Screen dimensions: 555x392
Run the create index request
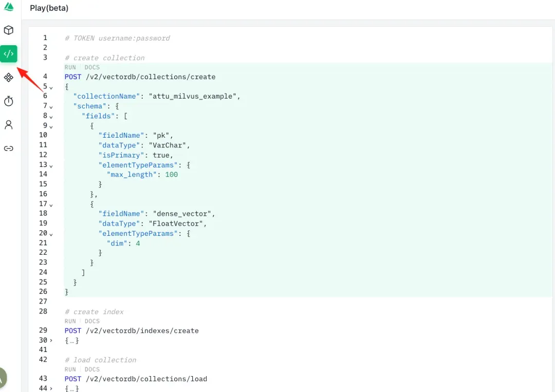pyautogui.click(x=70, y=321)
